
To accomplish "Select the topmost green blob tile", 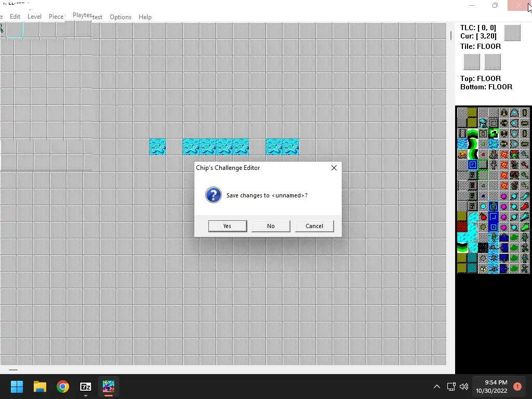I will coord(514,237).
